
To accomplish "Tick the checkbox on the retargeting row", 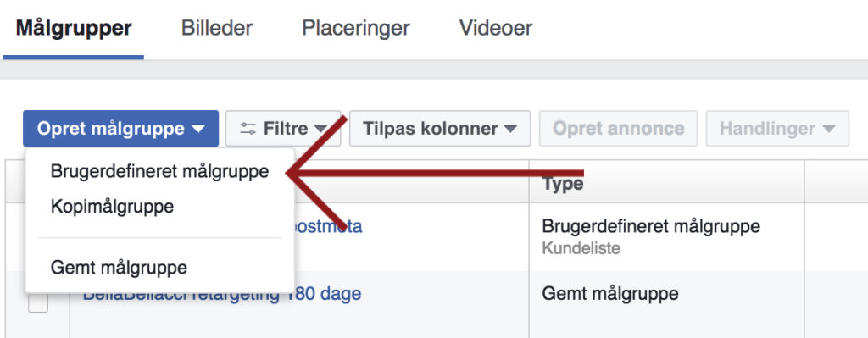I will click(38, 302).
